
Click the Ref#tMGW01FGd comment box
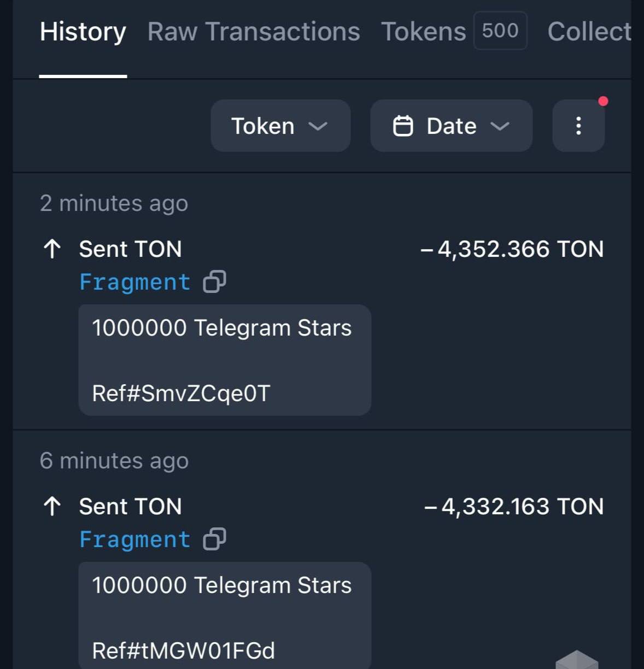pyautogui.click(x=225, y=616)
